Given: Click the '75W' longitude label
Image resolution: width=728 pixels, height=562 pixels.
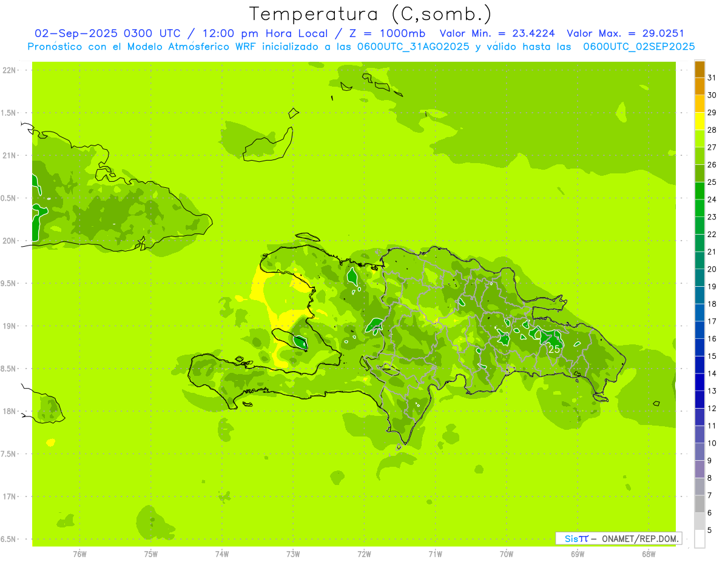Looking at the screenshot, I should point(150,554).
